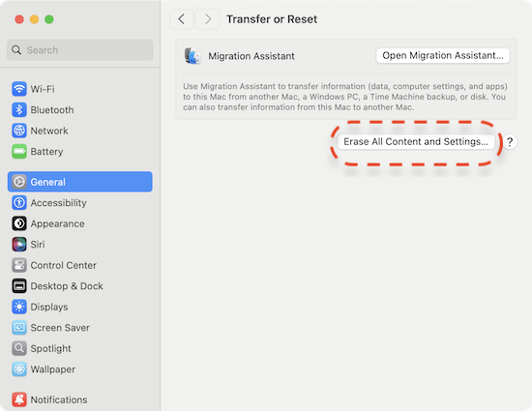
Task: Zoom window with green button
Action: coord(49,19)
